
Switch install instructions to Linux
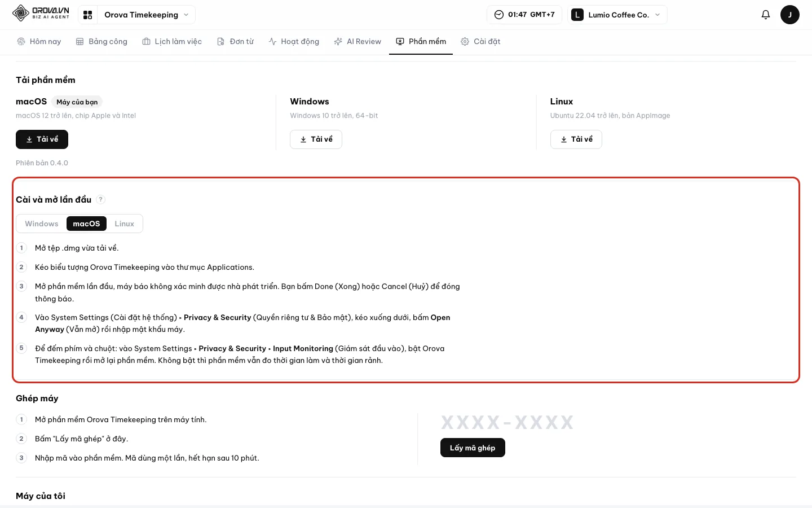pyautogui.click(x=125, y=224)
